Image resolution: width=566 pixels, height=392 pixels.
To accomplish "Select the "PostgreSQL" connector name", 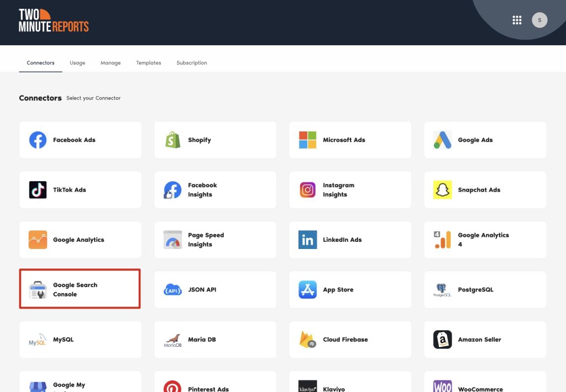I will pos(476,289).
